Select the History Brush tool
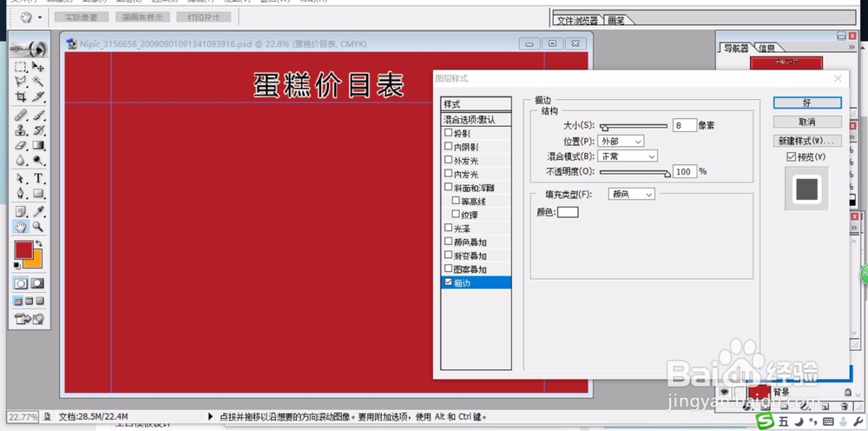The height and width of the screenshot is (431, 868). pyautogui.click(x=37, y=130)
